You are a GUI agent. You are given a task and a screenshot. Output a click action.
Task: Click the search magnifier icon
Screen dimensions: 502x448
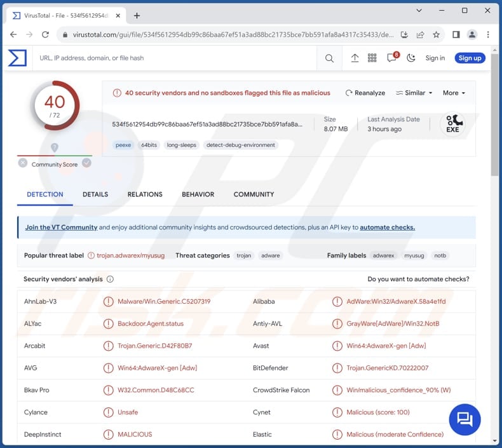(329, 58)
